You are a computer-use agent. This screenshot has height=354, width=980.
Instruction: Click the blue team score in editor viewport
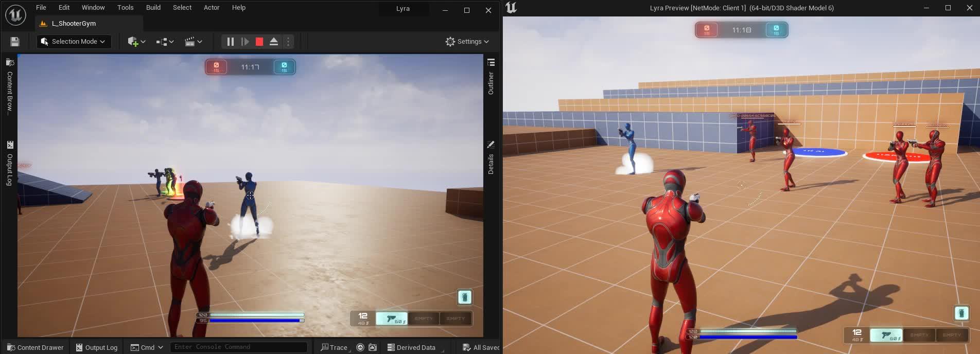click(284, 67)
